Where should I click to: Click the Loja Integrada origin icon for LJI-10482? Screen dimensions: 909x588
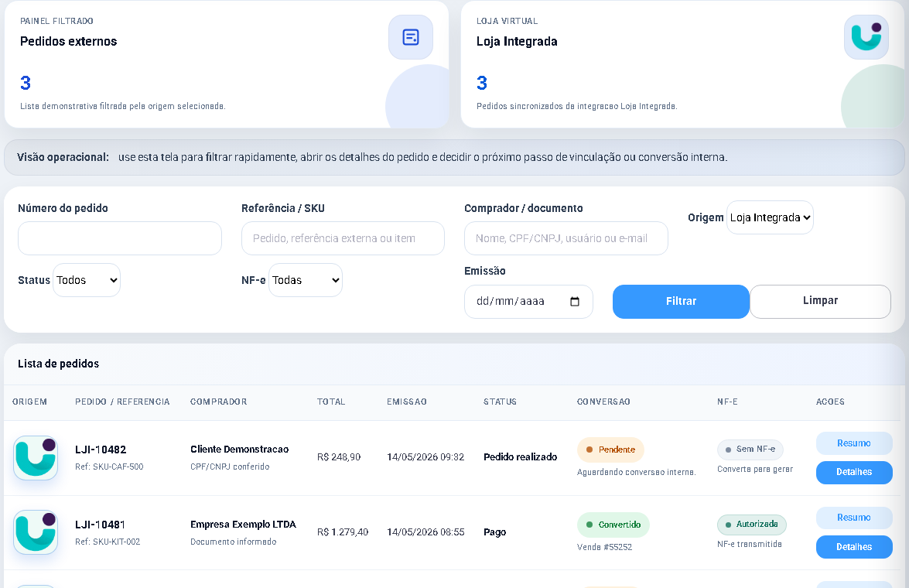pyautogui.click(x=36, y=457)
